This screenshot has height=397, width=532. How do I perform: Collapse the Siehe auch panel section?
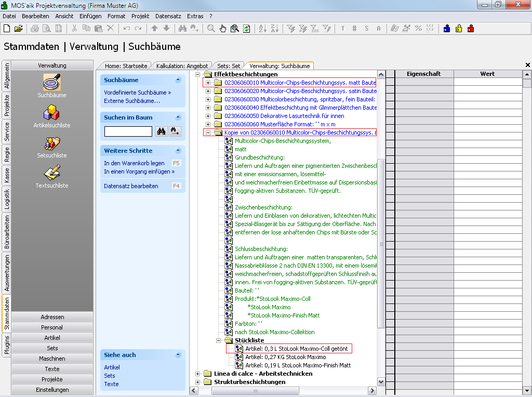[178, 355]
